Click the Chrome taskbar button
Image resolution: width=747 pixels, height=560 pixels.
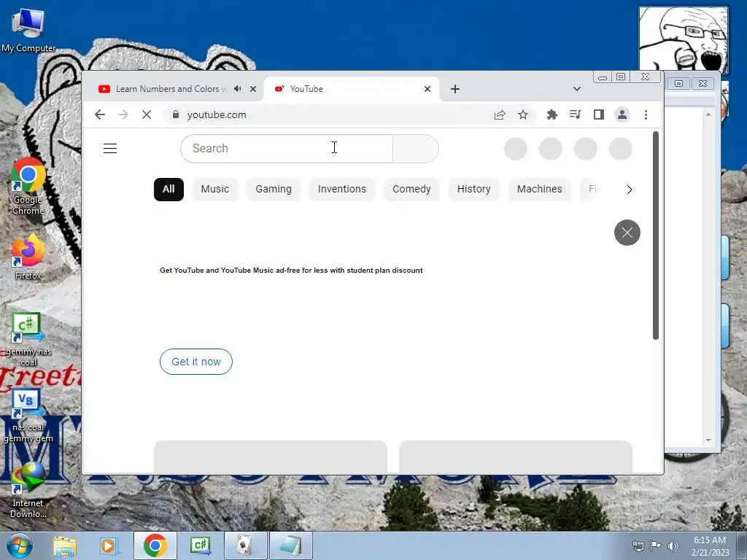pos(155,545)
